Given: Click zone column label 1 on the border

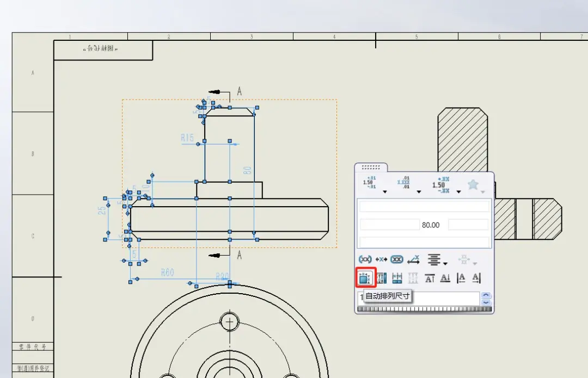Looking at the screenshot, I should pyautogui.click(x=70, y=37).
